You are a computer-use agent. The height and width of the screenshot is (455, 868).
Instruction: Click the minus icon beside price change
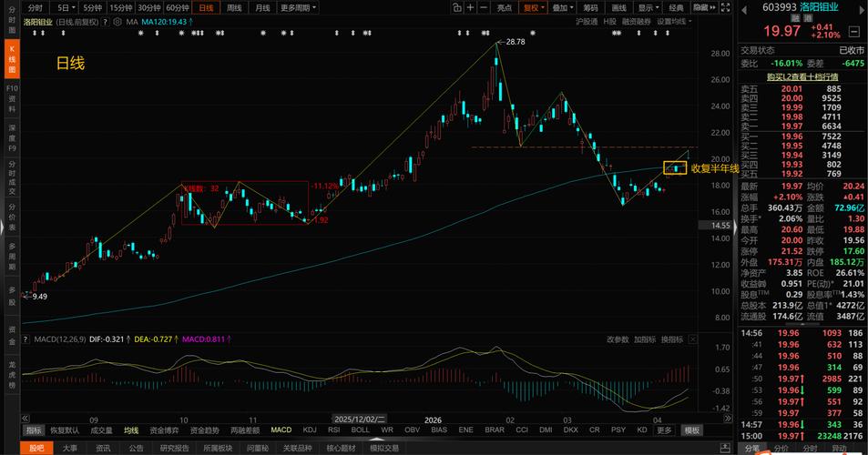[854, 32]
